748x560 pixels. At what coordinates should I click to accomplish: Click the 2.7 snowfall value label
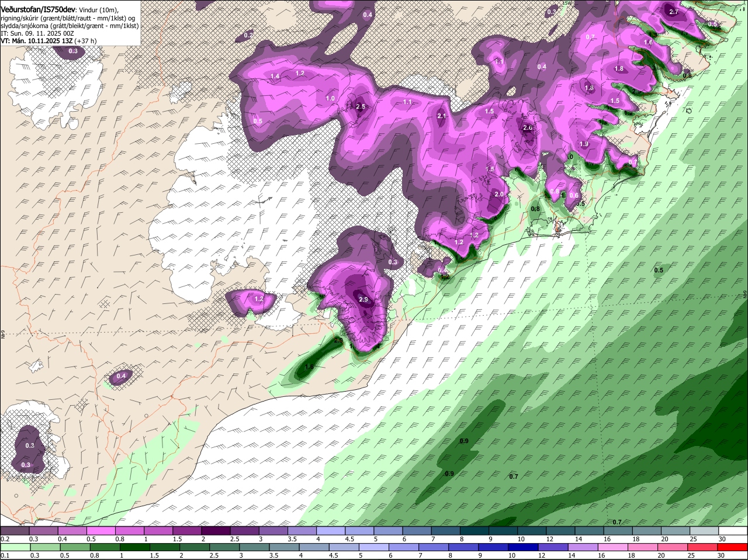(x=674, y=12)
